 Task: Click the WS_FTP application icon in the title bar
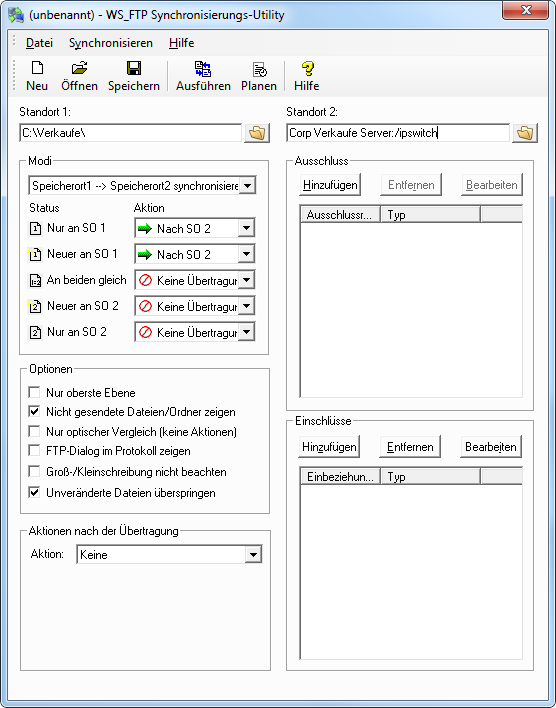point(16,15)
